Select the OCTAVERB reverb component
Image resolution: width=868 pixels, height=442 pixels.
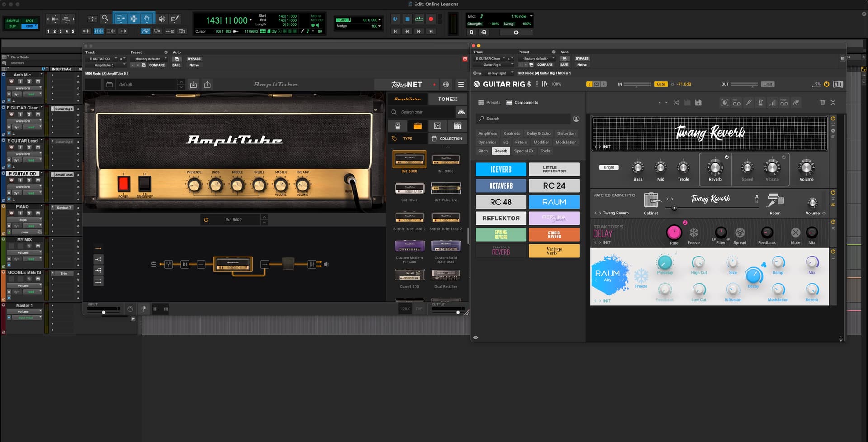[x=501, y=186]
